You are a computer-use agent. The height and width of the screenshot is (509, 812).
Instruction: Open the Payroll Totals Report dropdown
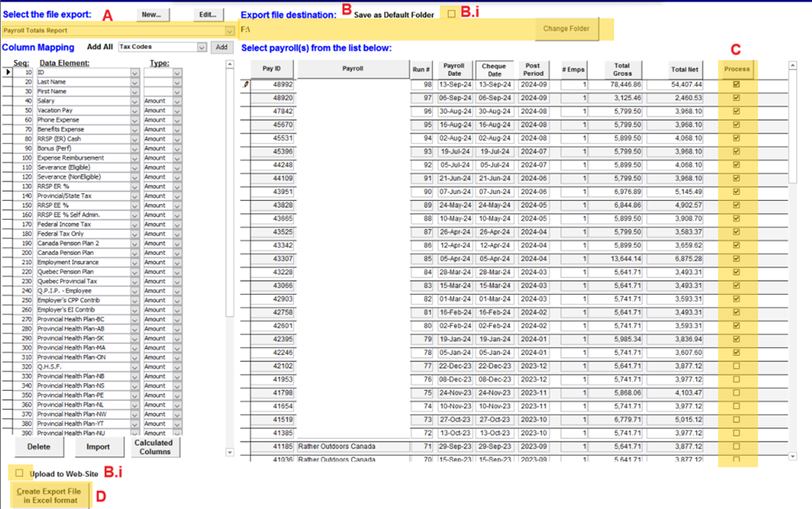(229, 31)
